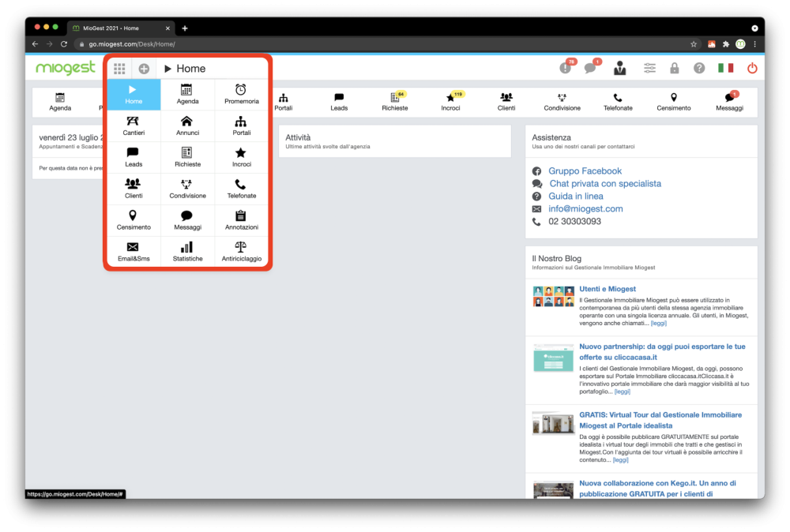Open Incroci in the top toolbar
Viewport: 790px width, 532px height.
(x=450, y=102)
